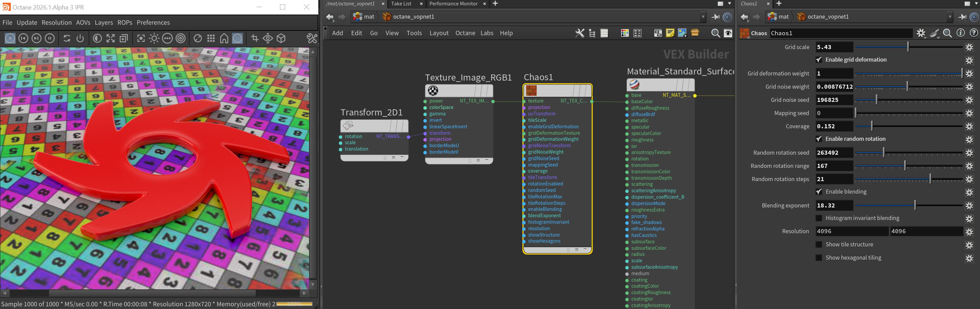Open the parameter panel gear menu
The width and height of the screenshot is (980, 309).
[x=920, y=33]
